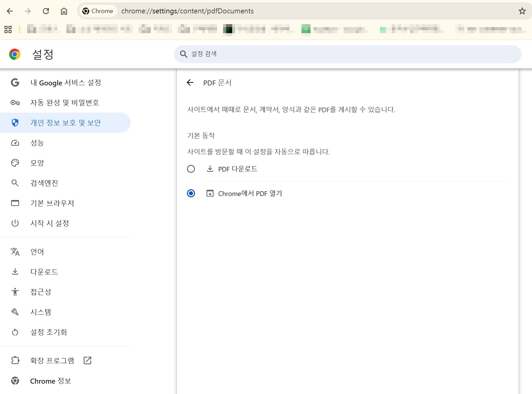Open 자동 완성 및 비밀번호 settings

coord(65,103)
